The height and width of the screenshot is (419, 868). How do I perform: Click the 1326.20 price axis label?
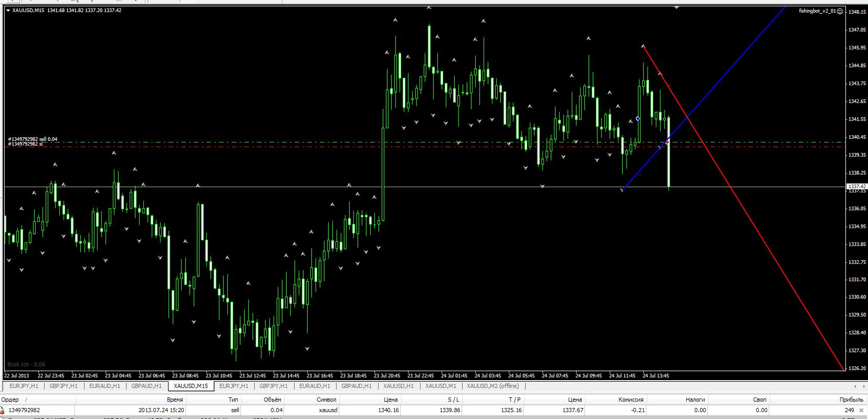(x=857, y=369)
